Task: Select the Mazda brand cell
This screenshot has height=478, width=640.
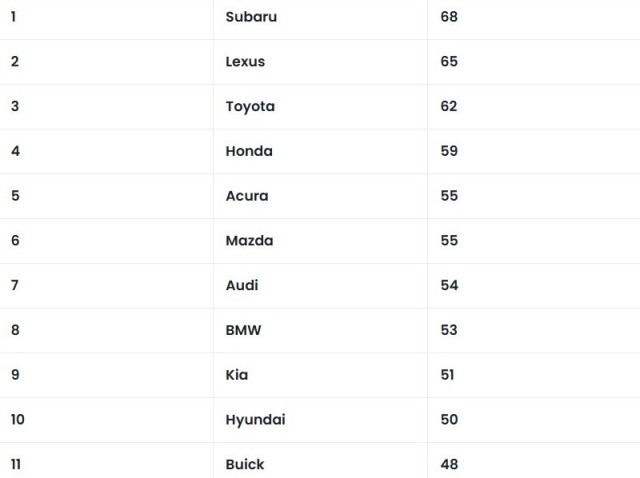Action: [x=249, y=241]
